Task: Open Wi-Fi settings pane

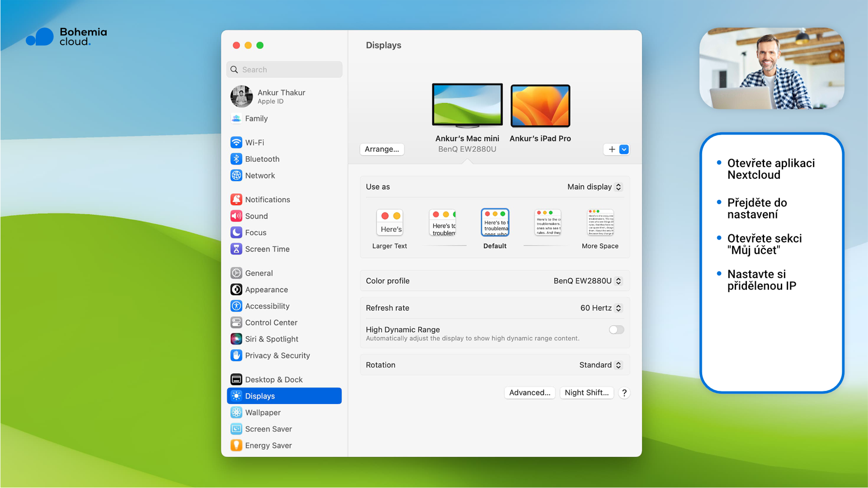Action: (284, 142)
